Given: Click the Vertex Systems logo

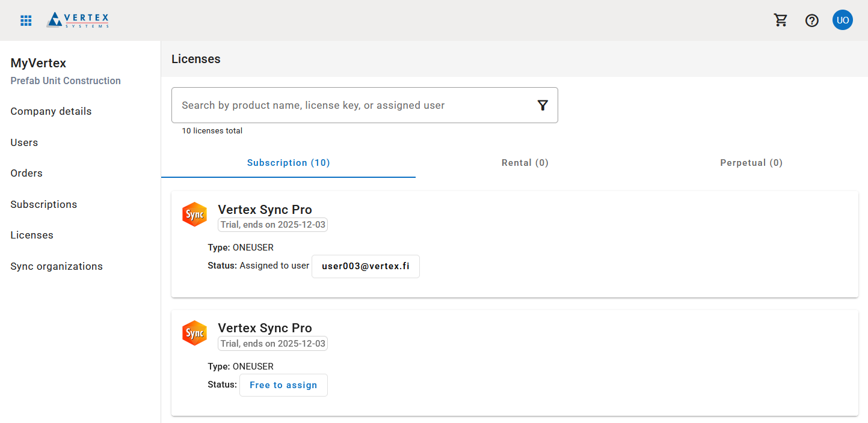Looking at the screenshot, I should pyautogui.click(x=78, y=20).
